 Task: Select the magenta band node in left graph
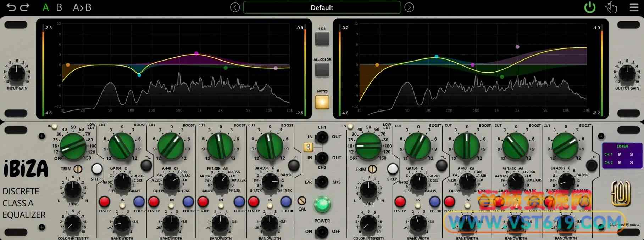(196, 53)
